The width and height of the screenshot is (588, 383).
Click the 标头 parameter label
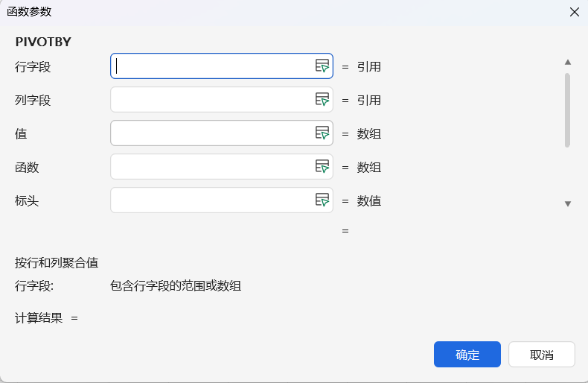click(x=27, y=201)
